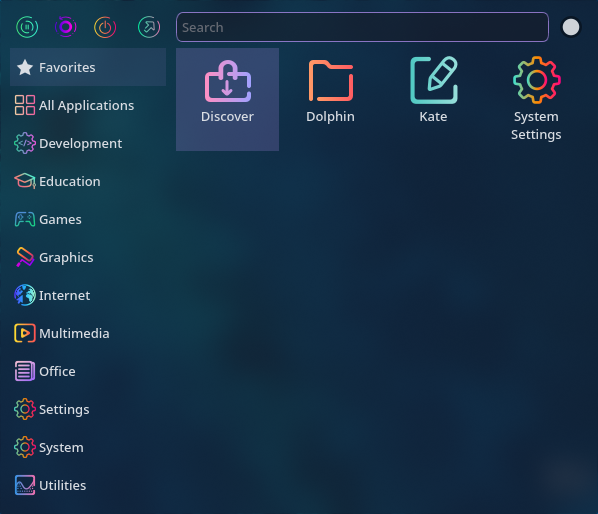
Task: Open the Dolphin file manager
Action: coord(330,99)
